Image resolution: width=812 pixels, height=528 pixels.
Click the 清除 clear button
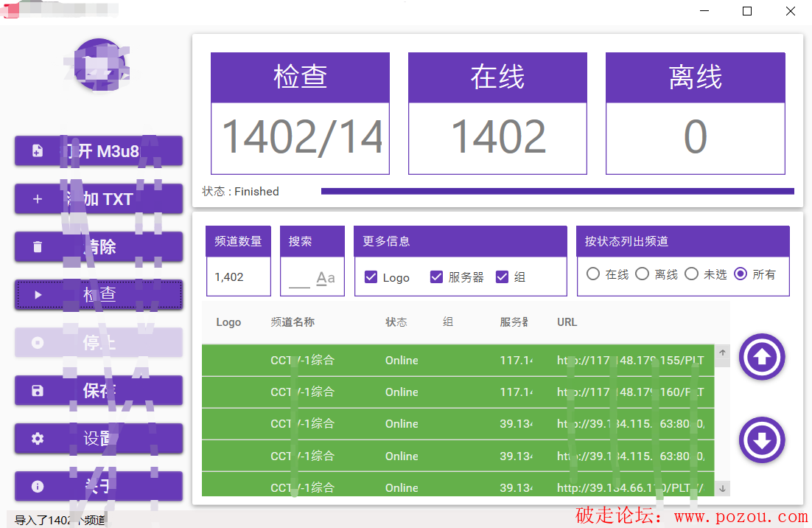click(x=99, y=246)
